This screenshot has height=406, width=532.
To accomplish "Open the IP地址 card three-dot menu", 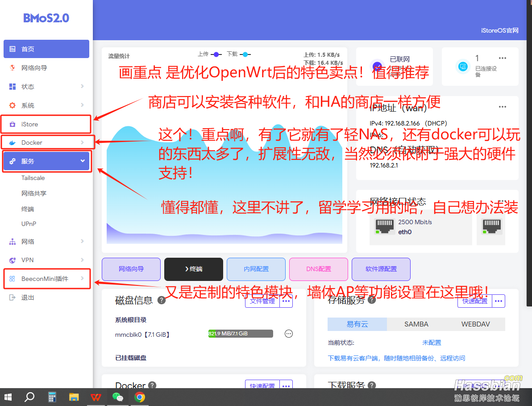I will [503, 107].
